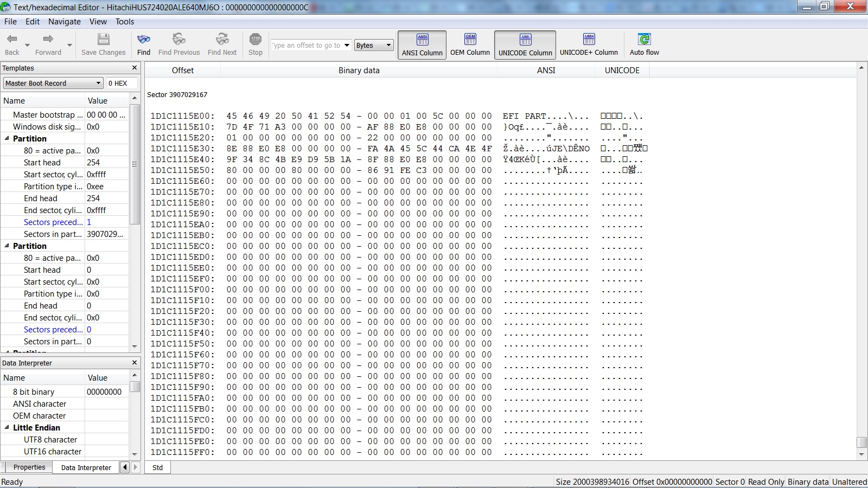The image size is (868, 488).
Task: Click the ANSI column header
Action: pos(546,70)
